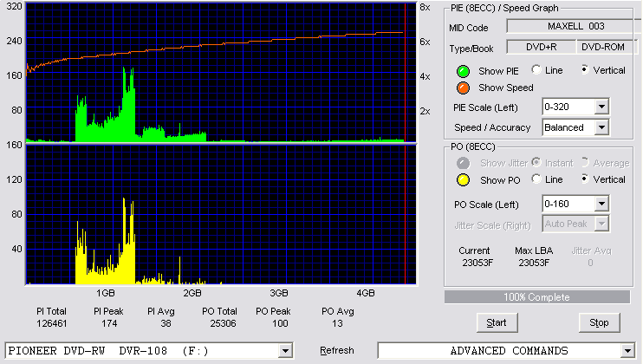Click the tall yellow PO error spike

[x=124, y=241]
